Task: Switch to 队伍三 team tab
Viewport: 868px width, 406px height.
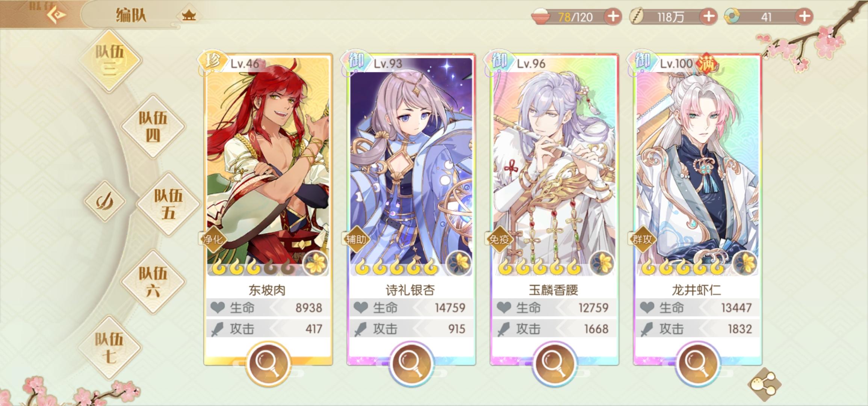Action: pos(109,60)
